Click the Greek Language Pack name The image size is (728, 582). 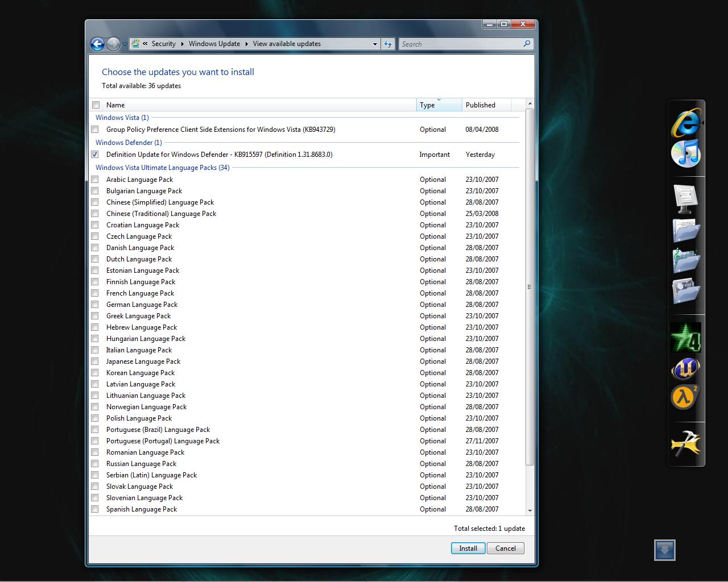(x=138, y=316)
